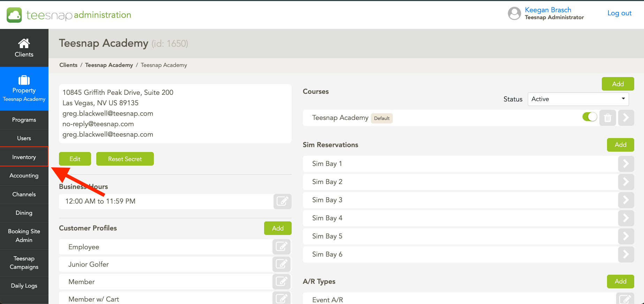Click the no-reply@teesnap.com email
This screenshot has height=304, width=644.
pyautogui.click(x=98, y=124)
